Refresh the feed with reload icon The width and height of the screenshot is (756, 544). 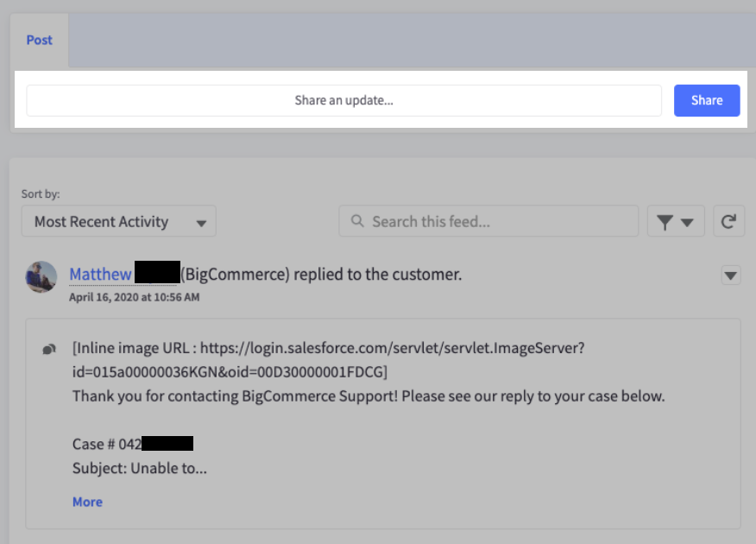tap(728, 221)
